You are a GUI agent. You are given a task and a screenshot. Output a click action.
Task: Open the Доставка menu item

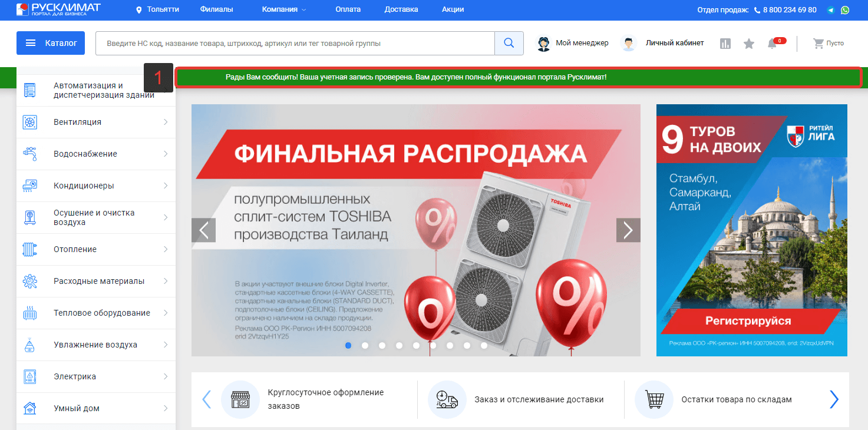tap(401, 9)
